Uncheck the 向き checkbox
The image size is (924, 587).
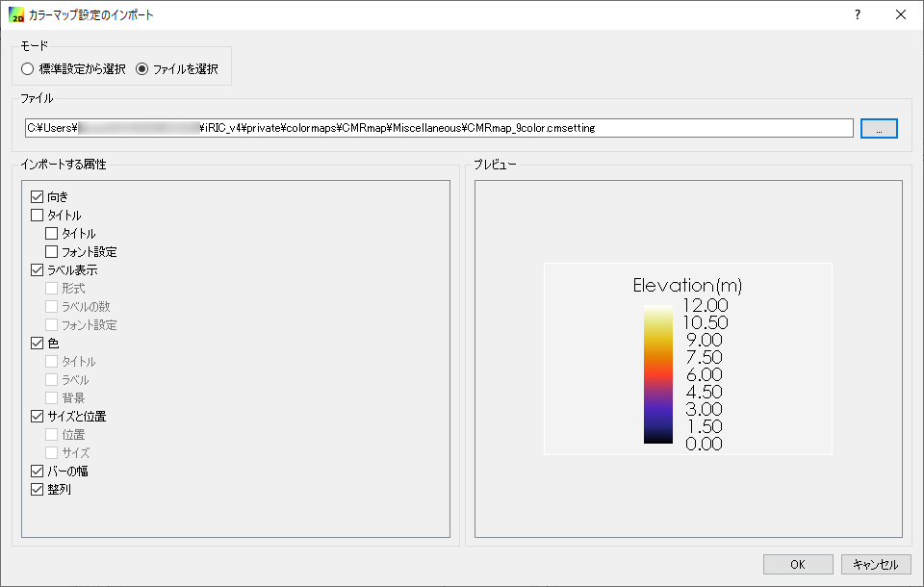coord(38,197)
